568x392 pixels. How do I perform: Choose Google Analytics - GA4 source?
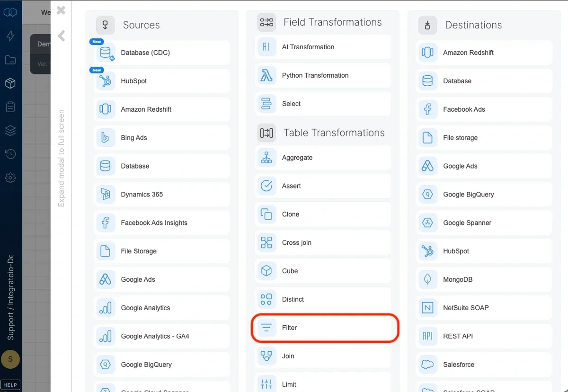pyautogui.click(x=162, y=337)
